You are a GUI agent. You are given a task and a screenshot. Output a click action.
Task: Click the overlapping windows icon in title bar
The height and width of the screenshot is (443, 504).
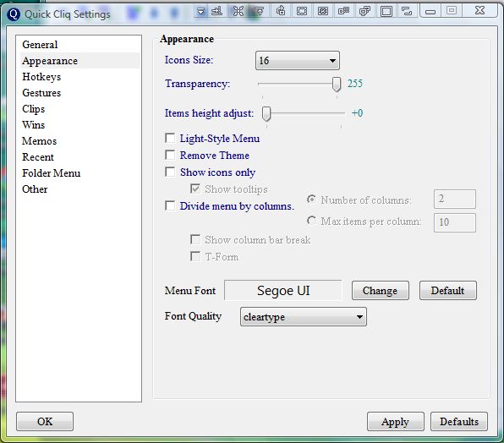coord(364,12)
